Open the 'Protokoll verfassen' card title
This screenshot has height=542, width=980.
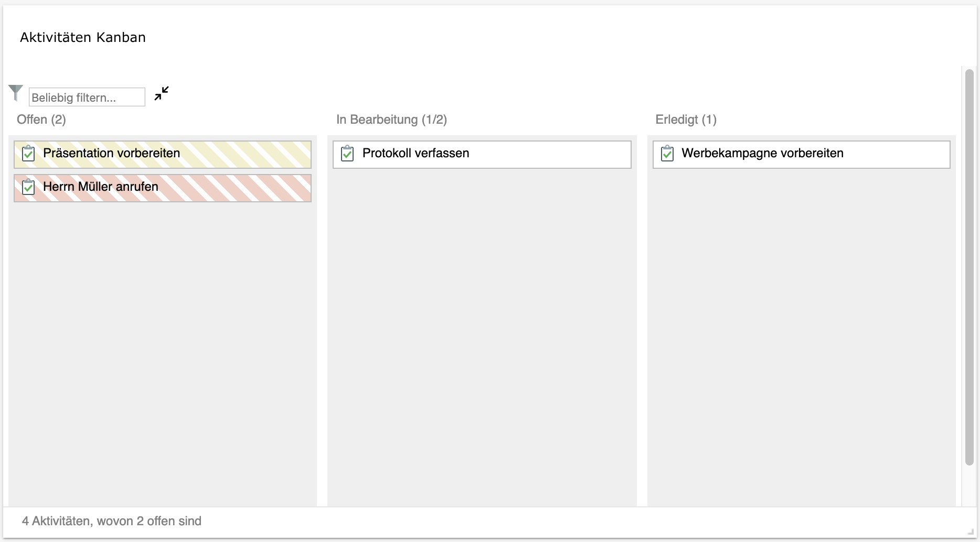click(416, 153)
